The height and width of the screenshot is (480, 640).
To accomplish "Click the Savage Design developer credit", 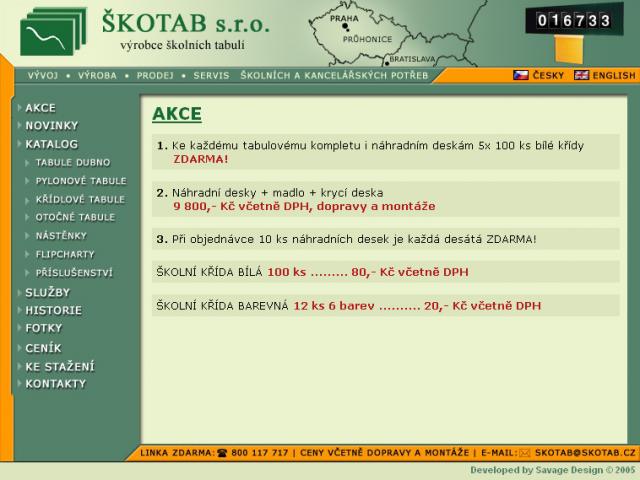I will [553, 470].
